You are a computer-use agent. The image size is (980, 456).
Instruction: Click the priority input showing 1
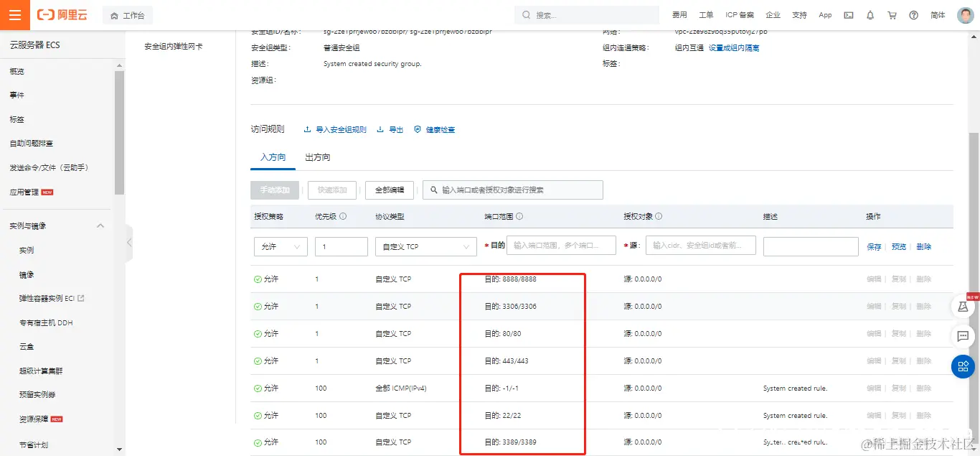click(x=341, y=246)
